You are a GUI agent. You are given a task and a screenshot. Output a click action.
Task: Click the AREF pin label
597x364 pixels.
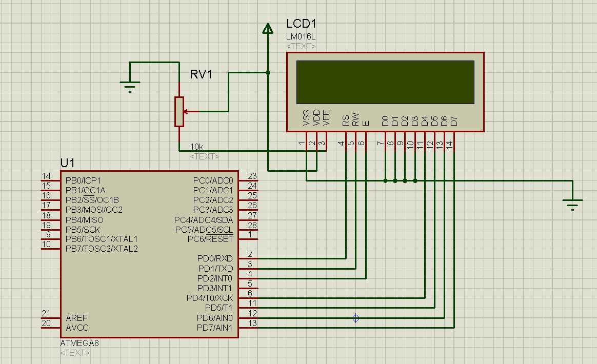click(x=76, y=318)
